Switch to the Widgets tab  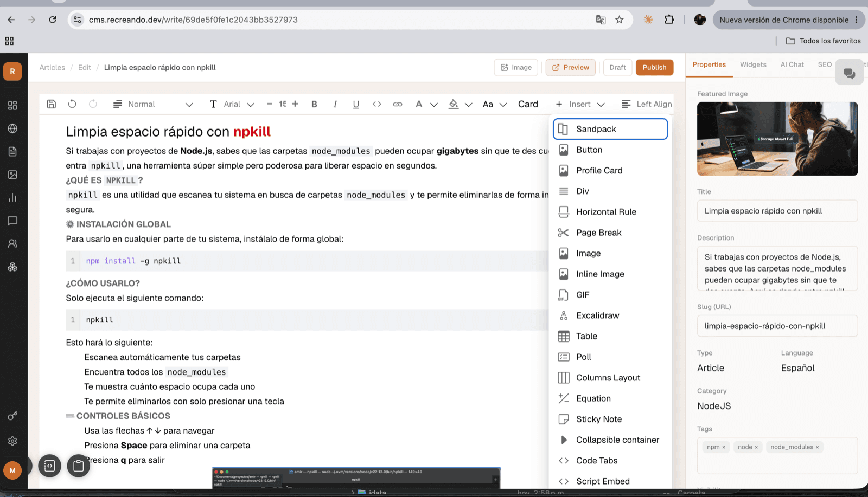(x=753, y=64)
